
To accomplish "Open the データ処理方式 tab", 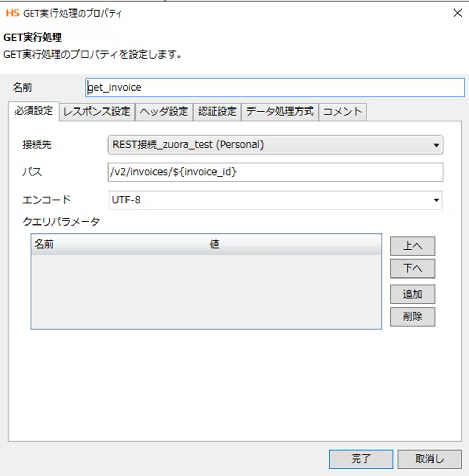I will click(x=280, y=112).
